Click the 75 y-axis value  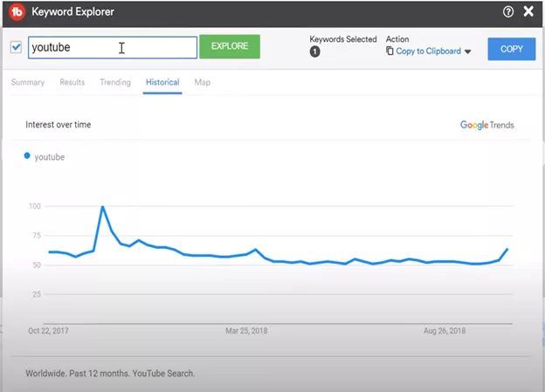click(37, 236)
